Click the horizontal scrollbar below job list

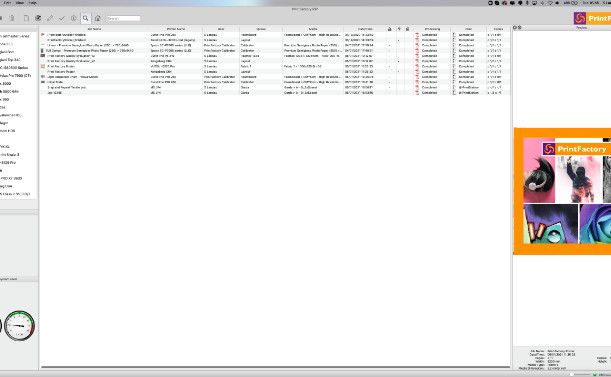(275, 367)
